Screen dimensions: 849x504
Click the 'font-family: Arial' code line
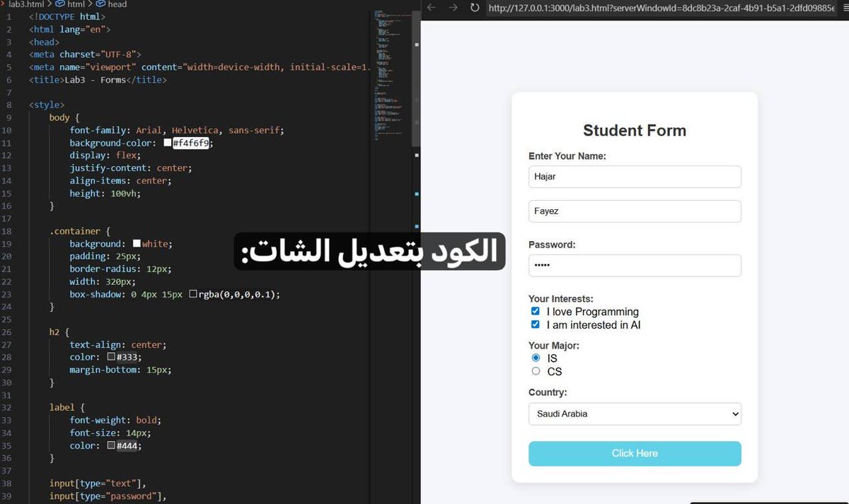176,130
